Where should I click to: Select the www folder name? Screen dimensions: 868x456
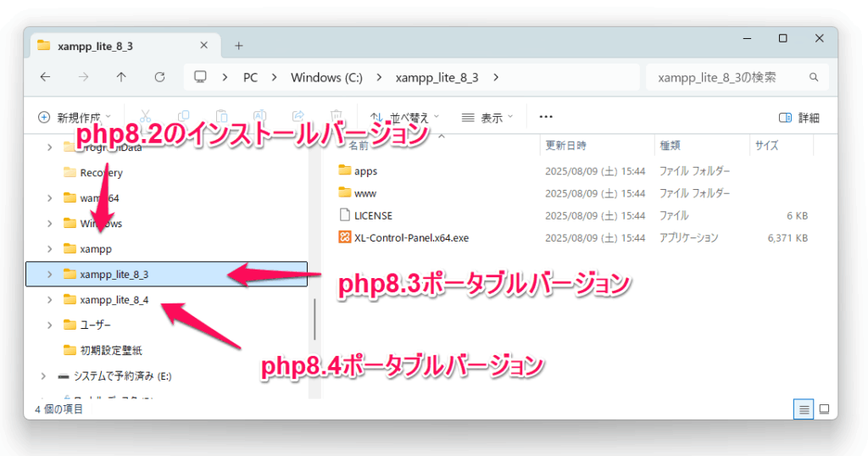click(364, 193)
